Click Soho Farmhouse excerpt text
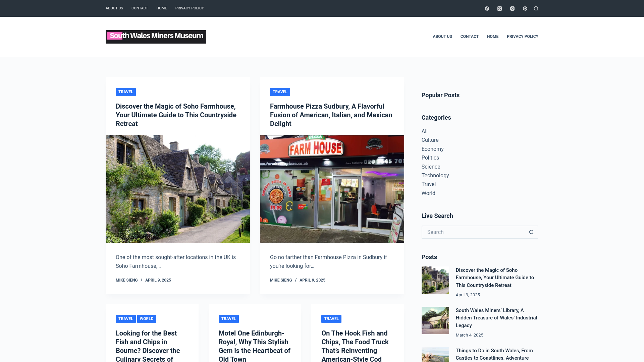The image size is (644, 362). 176,262
